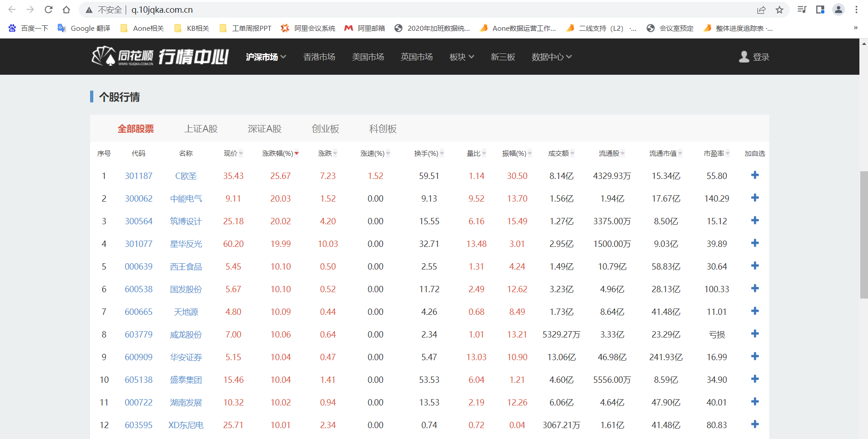Open 英国市场 in navigation bar

[x=417, y=57]
